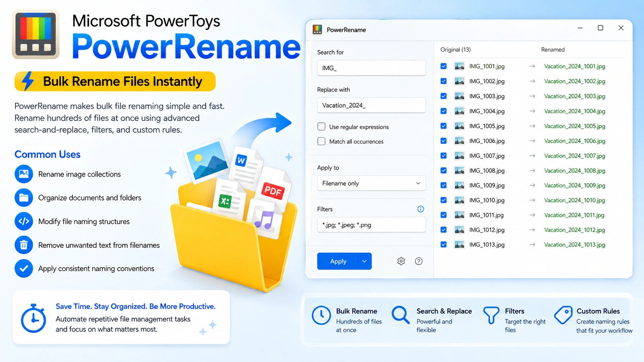Uncheck the IMG_1005.jpg checkbox
The image size is (644, 362).
click(x=444, y=126)
